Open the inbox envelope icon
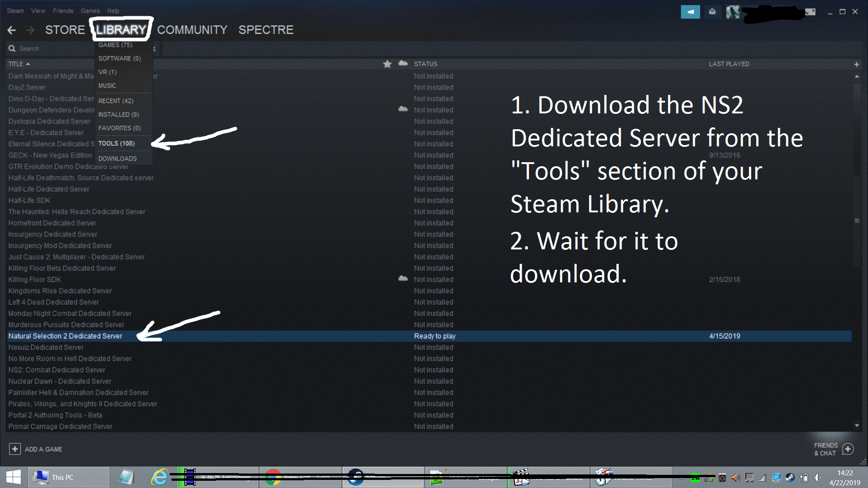The height and width of the screenshot is (488, 868). tap(712, 12)
